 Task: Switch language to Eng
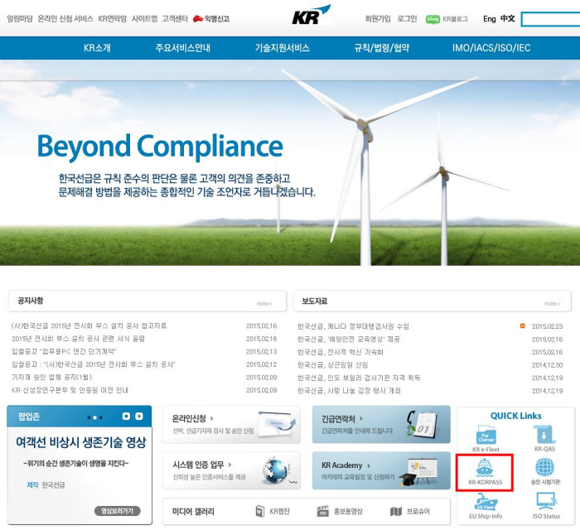pyautogui.click(x=489, y=18)
